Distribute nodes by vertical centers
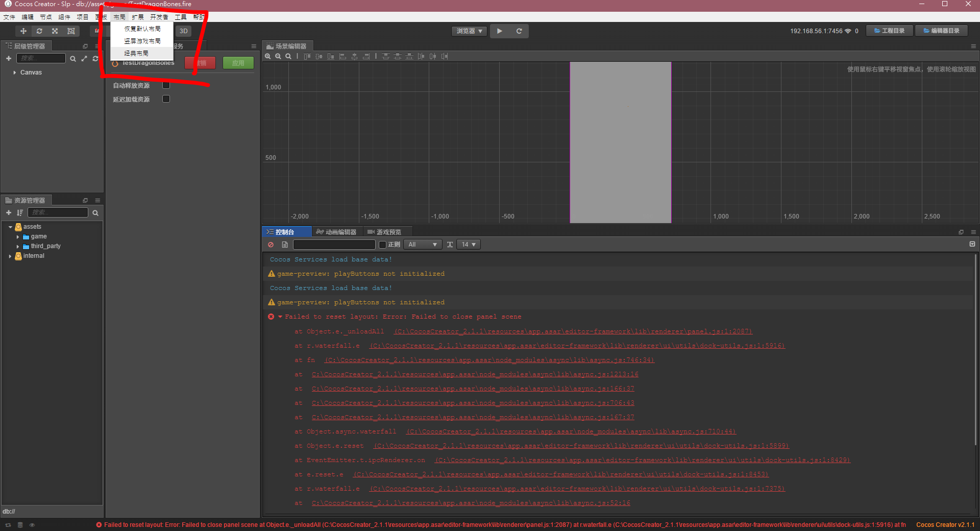 click(398, 56)
